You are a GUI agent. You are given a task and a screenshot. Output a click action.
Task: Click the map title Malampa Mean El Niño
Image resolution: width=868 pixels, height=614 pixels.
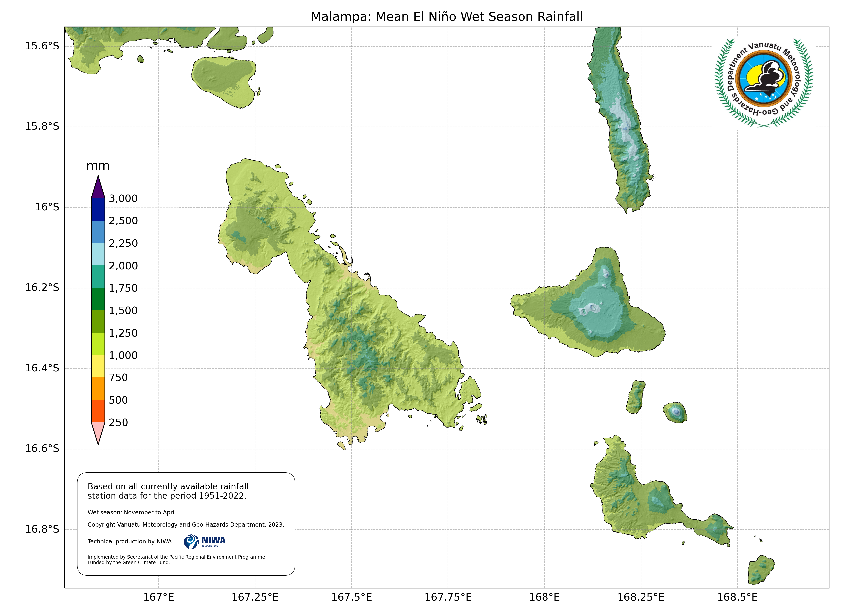pyautogui.click(x=446, y=17)
